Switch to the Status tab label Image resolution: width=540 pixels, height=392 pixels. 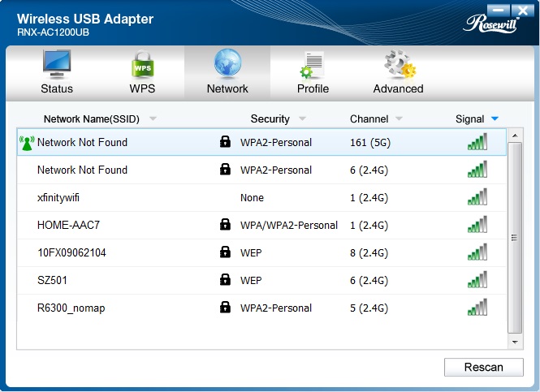point(57,88)
